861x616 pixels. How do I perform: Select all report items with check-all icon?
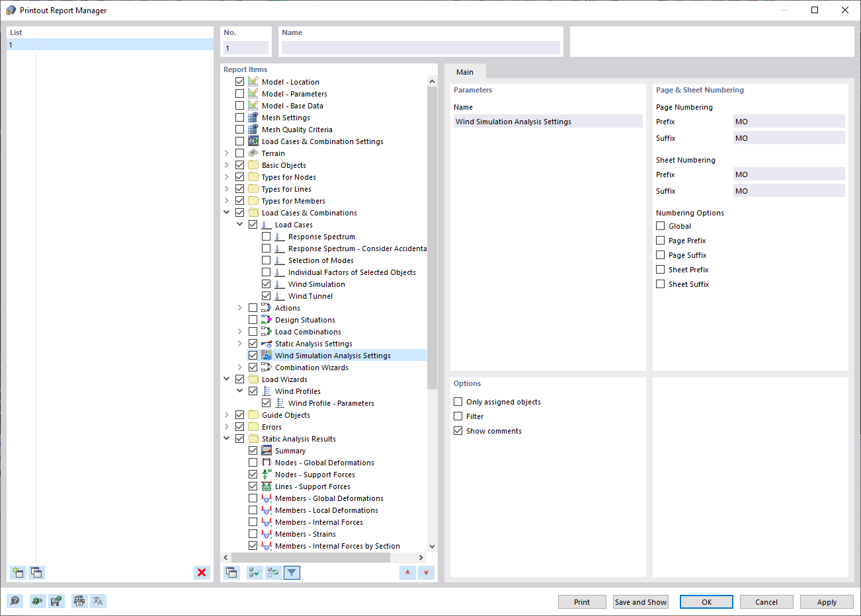[254, 572]
